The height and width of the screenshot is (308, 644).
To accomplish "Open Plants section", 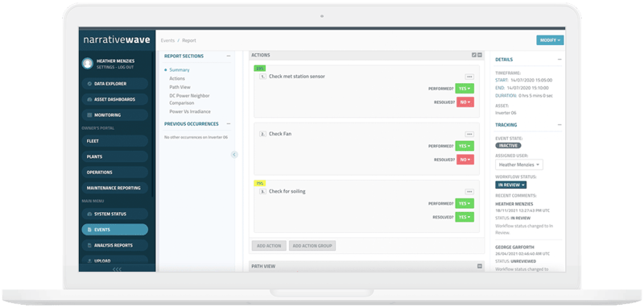I will tap(114, 156).
